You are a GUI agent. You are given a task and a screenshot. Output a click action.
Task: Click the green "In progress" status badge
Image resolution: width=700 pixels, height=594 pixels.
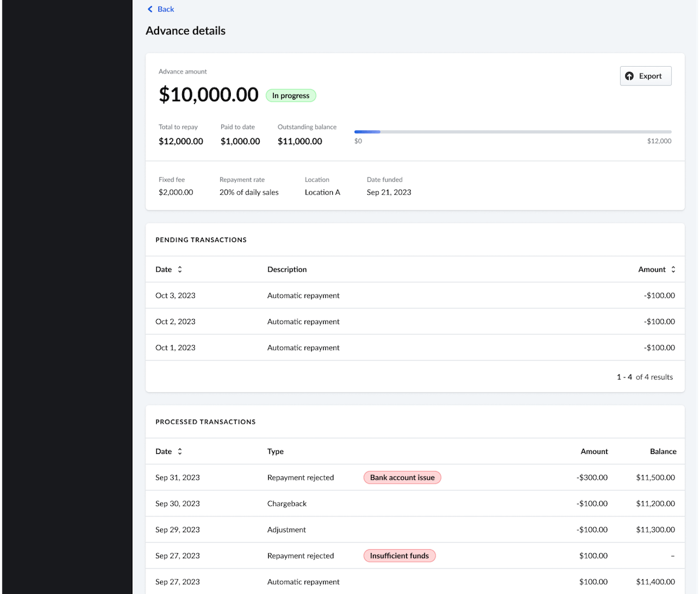point(290,96)
